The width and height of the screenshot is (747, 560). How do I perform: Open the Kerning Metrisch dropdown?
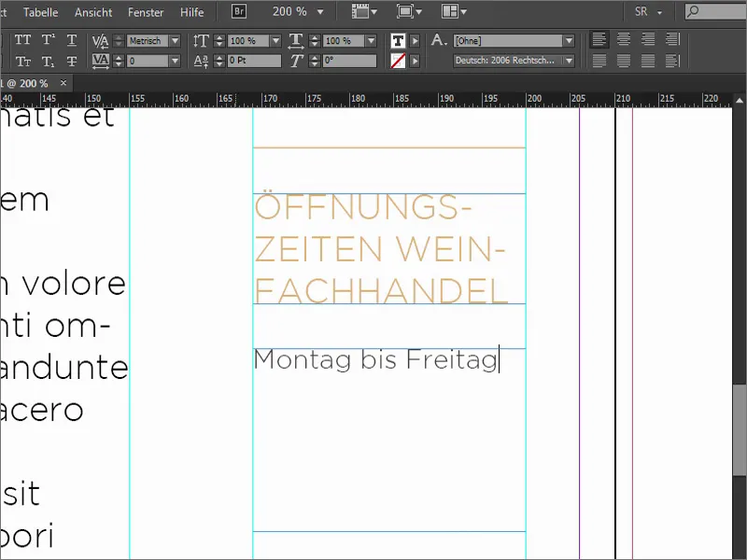(175, 41)
